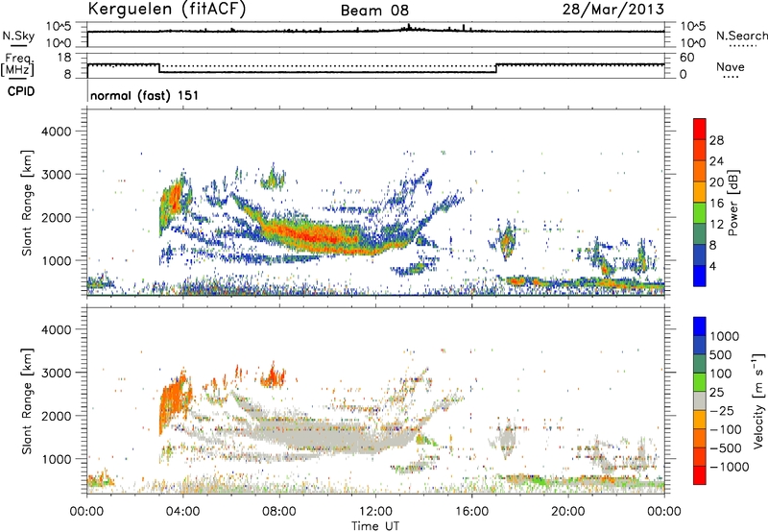Click the 2000 tick of the velocity panel
The height and width of the screenshot is (532, 768).
pos(56,416)
